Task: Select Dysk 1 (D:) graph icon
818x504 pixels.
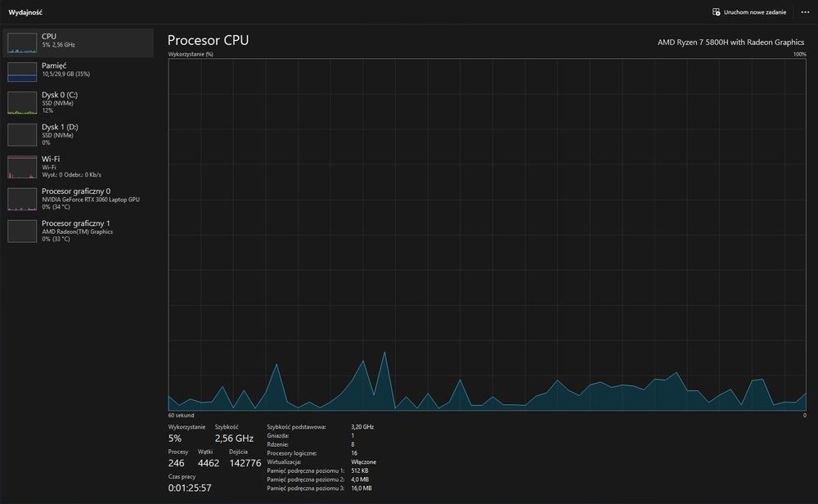Action: click(22, 135)
